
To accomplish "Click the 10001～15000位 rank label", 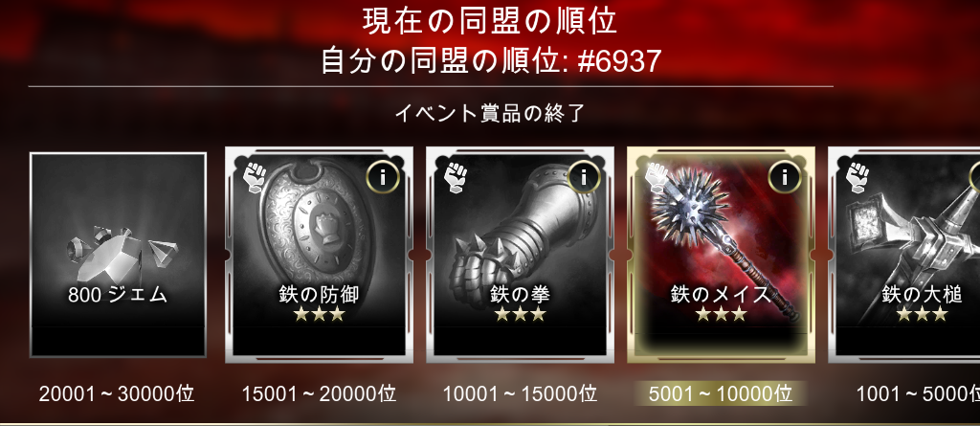I will (520, 394).
